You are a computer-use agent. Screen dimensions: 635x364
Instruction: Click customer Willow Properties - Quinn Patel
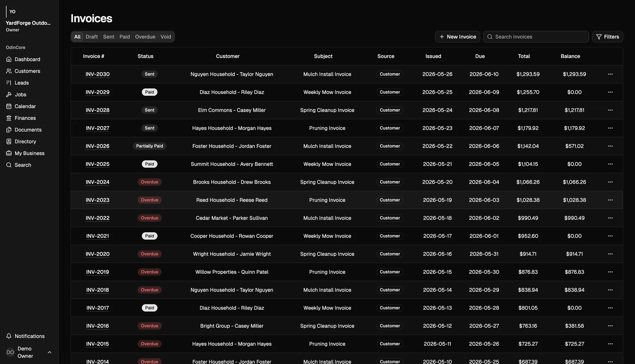pyautogui.click(x=232, y=272)
